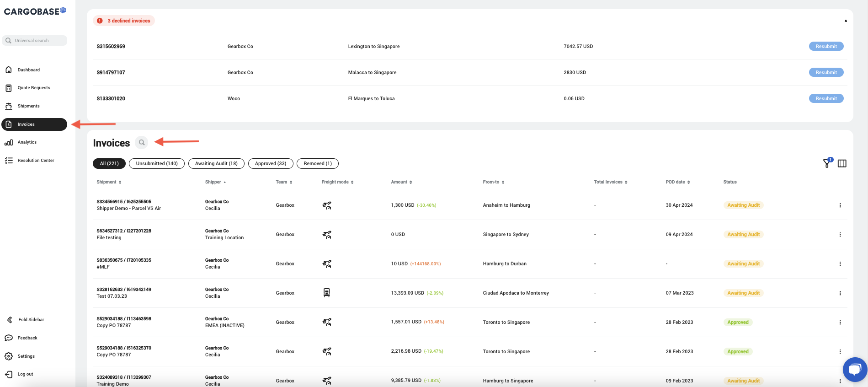Open kebab menu for Ciudad Apodaca to Monterrey row

(840, 293)
